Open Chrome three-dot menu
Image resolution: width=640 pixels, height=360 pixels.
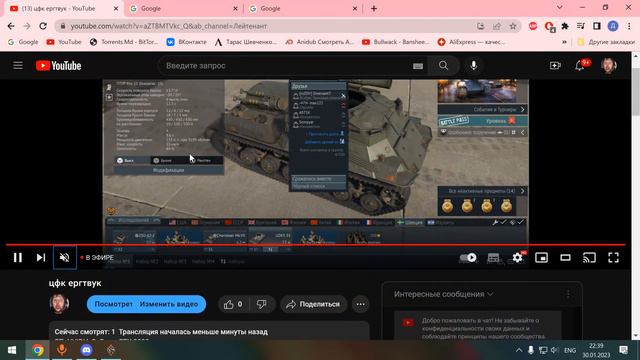click(629, 26)
